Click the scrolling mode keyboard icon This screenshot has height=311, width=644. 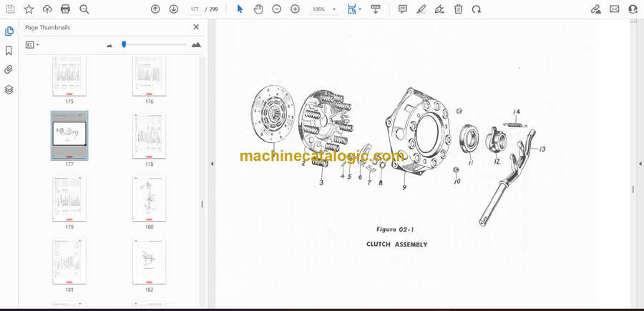(x=376, y=9)
